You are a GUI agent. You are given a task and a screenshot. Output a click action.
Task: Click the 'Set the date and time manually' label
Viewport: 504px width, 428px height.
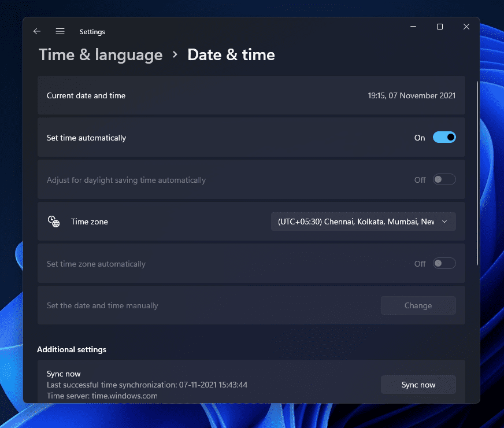pyautogui.click(x=102, y=305)
